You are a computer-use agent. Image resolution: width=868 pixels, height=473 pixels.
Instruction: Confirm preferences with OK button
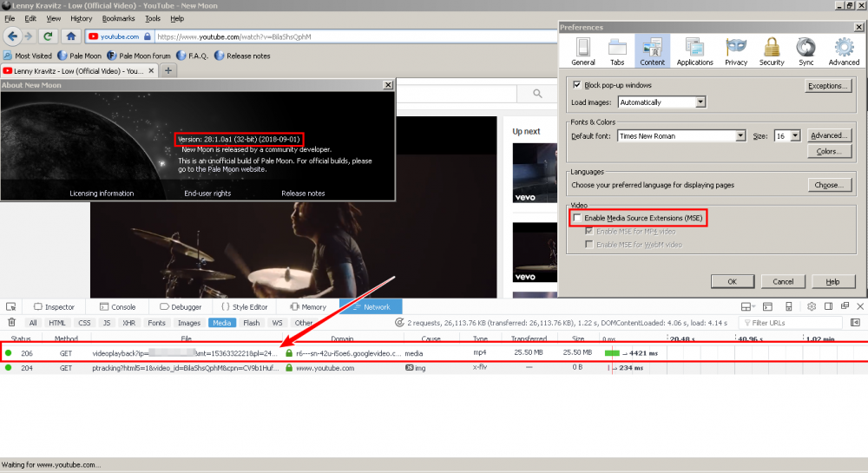point(732,281)
